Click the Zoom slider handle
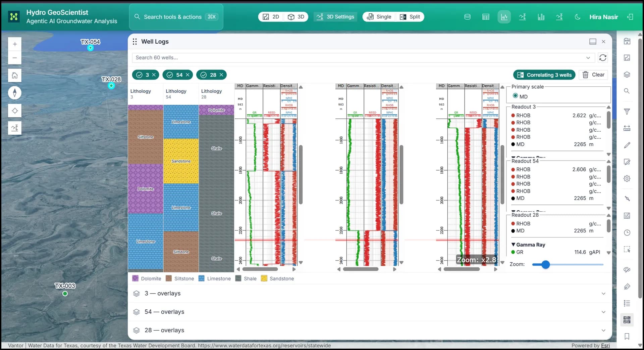Screen dimensions: 644x350 coord(546,265)
